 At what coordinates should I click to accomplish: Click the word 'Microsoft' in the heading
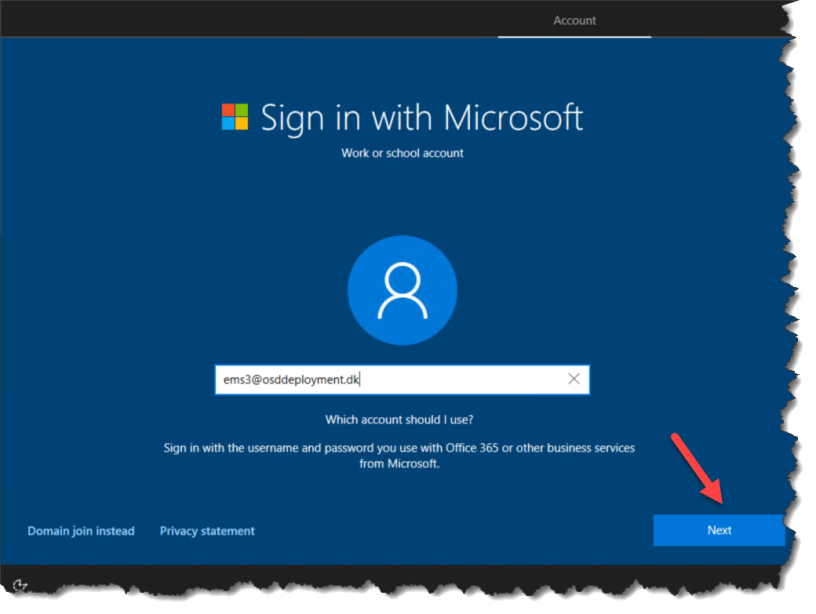tap(513, 117)
